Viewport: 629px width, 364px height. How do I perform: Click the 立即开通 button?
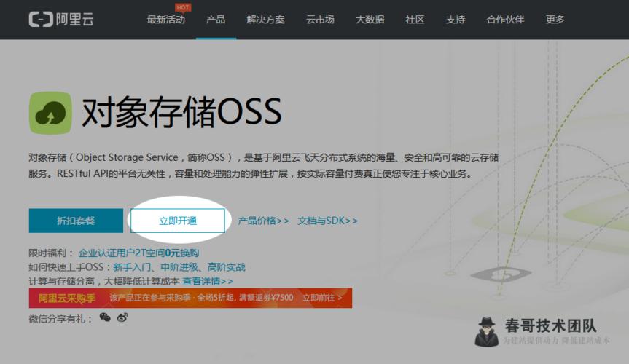(x=178, y=221)
